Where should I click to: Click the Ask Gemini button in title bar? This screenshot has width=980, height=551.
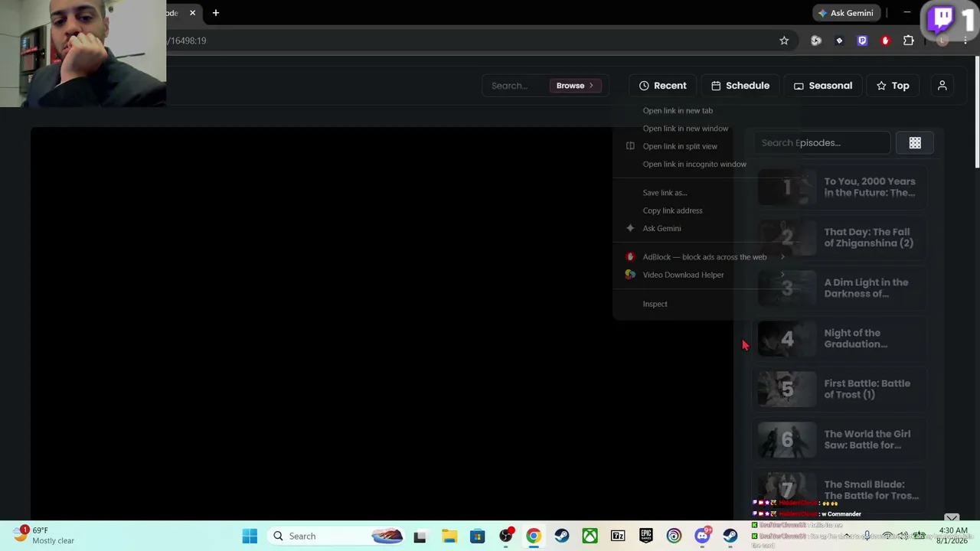point(846,13)
